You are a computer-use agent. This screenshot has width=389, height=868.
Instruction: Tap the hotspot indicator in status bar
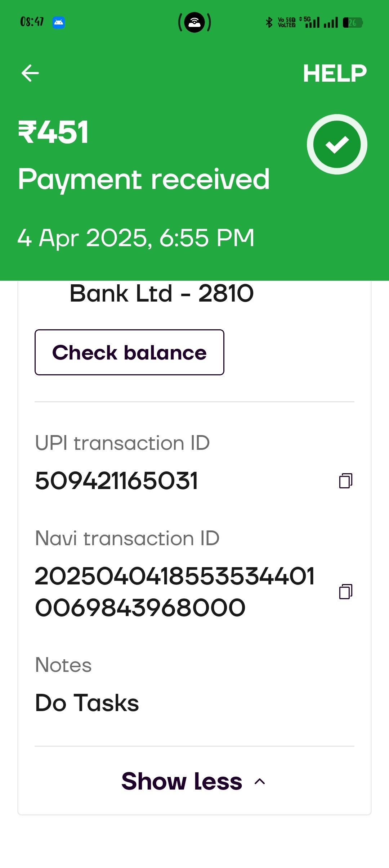pyautogui.click(x=194, y=22)
